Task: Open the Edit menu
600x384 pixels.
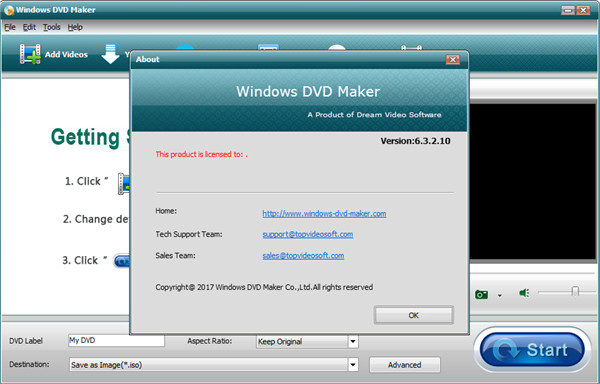Action: pyautogui.click(x=29, y=27)
